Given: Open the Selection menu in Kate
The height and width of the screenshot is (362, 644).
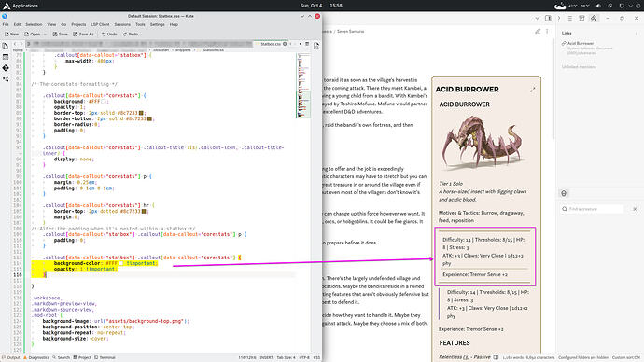Looking at the screenshot, I should (x=34, y=24).
